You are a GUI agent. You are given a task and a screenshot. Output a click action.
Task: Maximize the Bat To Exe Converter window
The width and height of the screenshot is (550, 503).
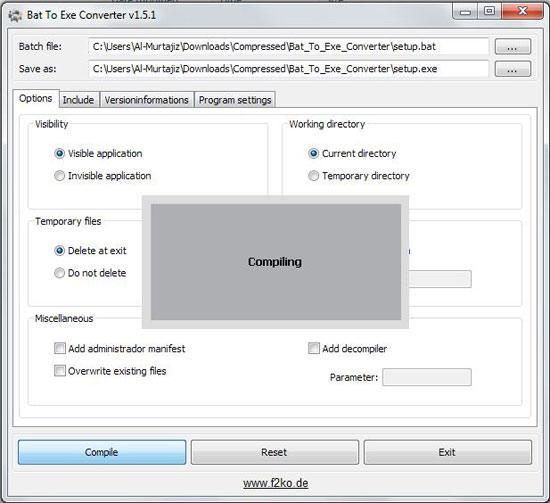tap(489, 12)
